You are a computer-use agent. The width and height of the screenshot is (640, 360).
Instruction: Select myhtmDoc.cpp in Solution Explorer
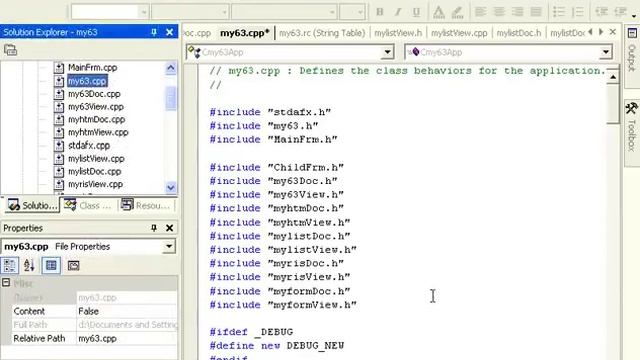coord(96,120)
